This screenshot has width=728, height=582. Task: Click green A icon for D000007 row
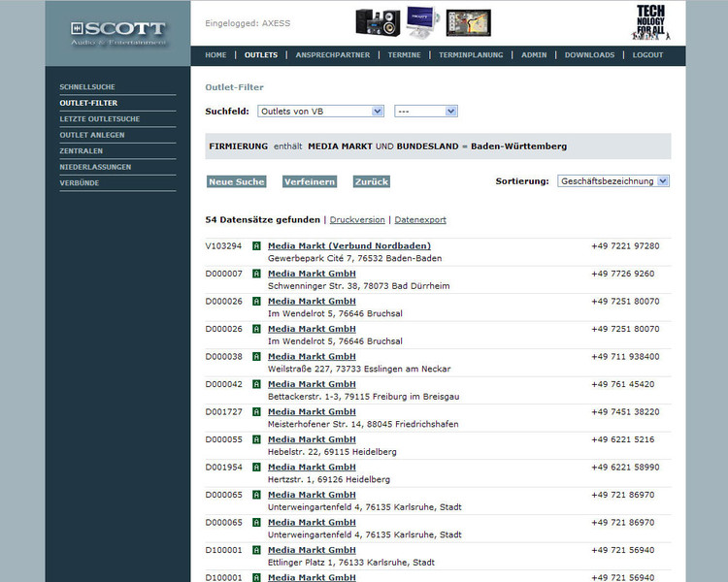(256, 274)
